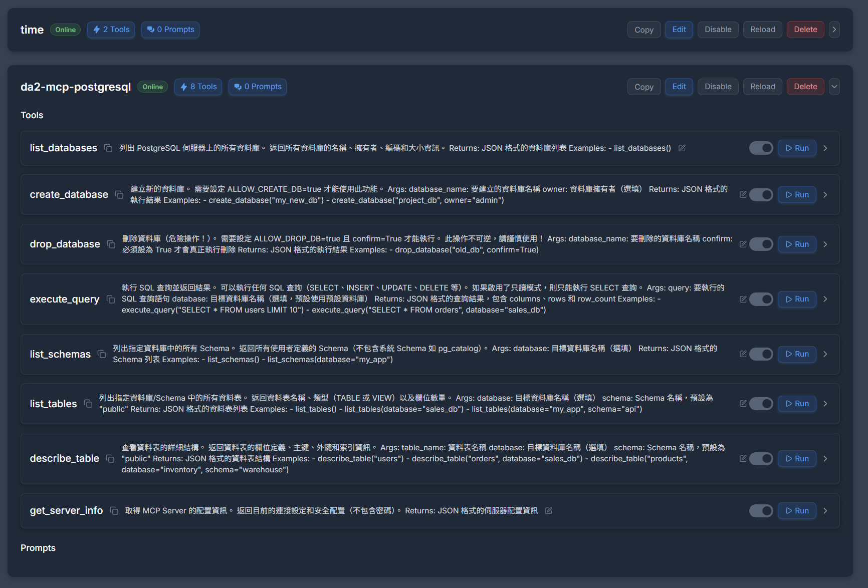Expand the time server panel
The image size is (868, 588).
[834, 30]
